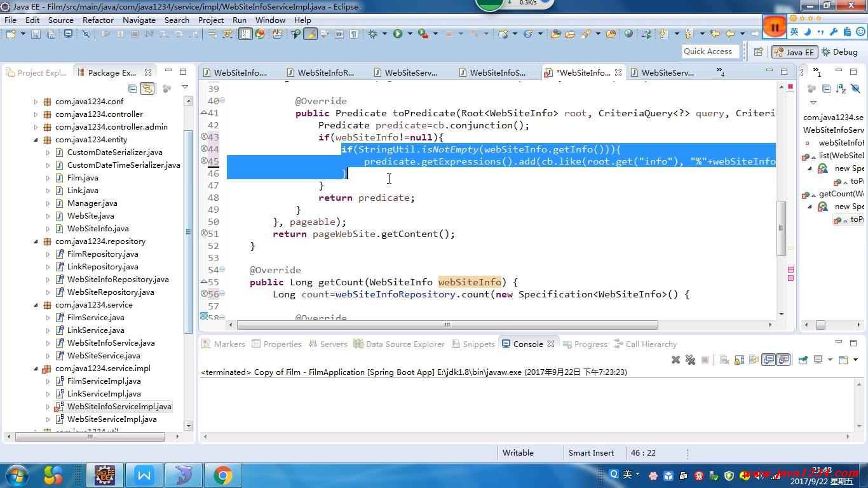The height and width of the screenshot is (488, 868).
Task: Expand the com.java1234.conf package
Action: [x=36, y=101]
